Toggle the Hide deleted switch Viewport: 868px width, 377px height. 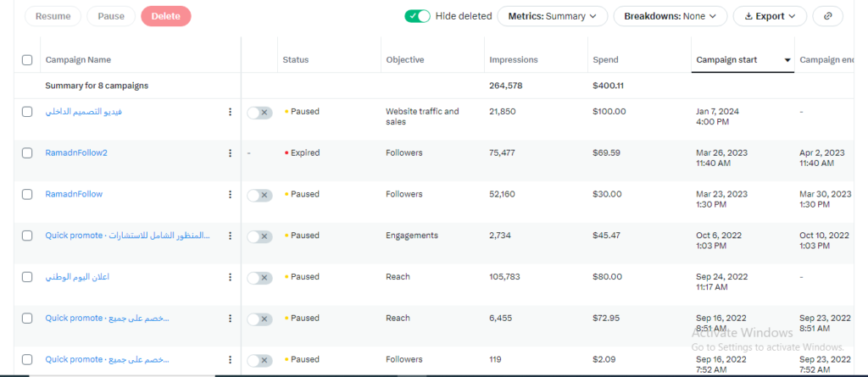click(417, 16)
